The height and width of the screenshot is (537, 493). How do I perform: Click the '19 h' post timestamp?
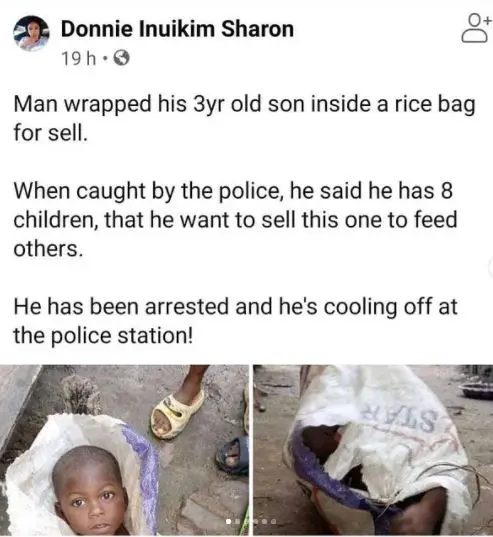coord(79,59)
